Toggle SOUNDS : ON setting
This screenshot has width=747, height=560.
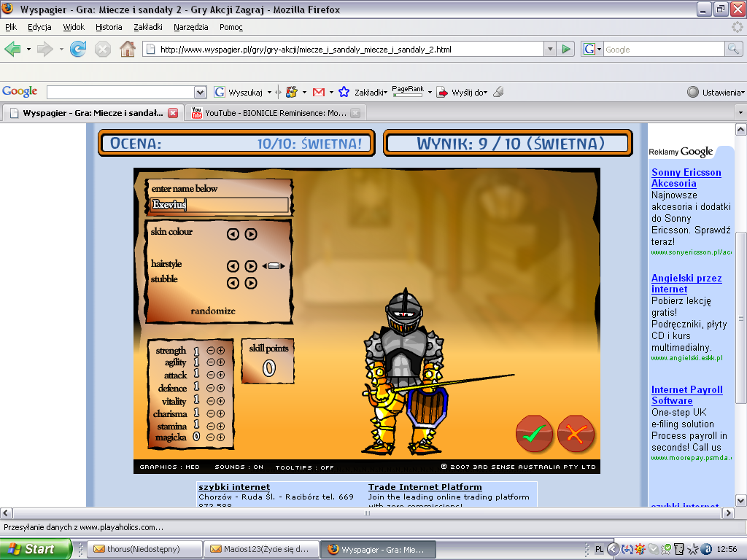coord(239,467)
